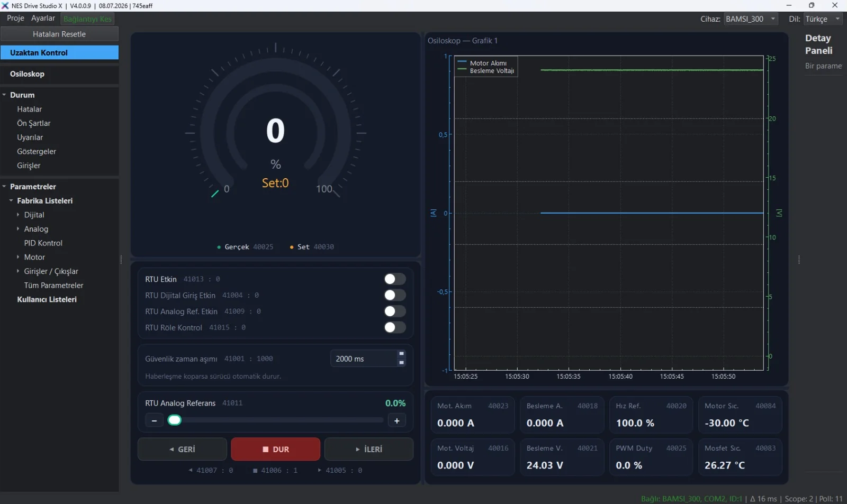The image size is (847, 504).
Task: Open the Proje menu
Action: pyautogui.click(x=15, y=19)
